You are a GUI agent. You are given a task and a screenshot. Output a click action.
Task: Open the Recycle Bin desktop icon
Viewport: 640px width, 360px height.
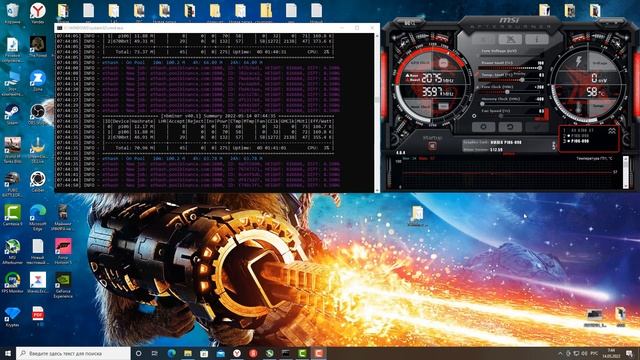pyautogui.click(x=13, y=13)
